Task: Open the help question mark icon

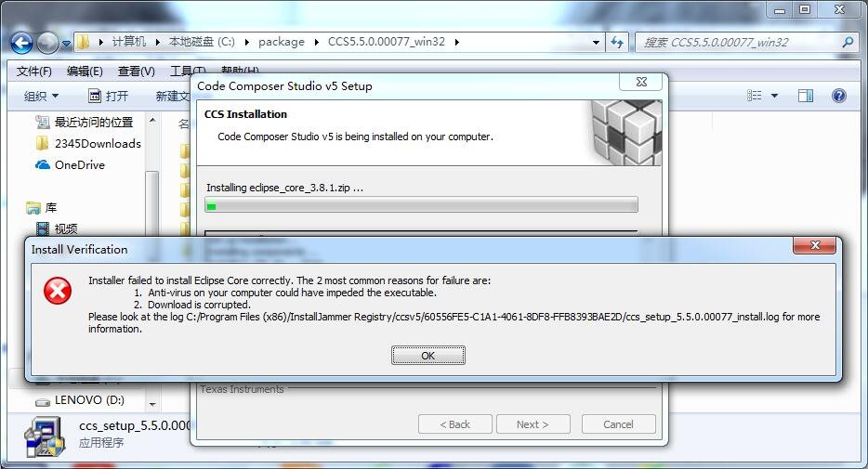Action: 838,96
